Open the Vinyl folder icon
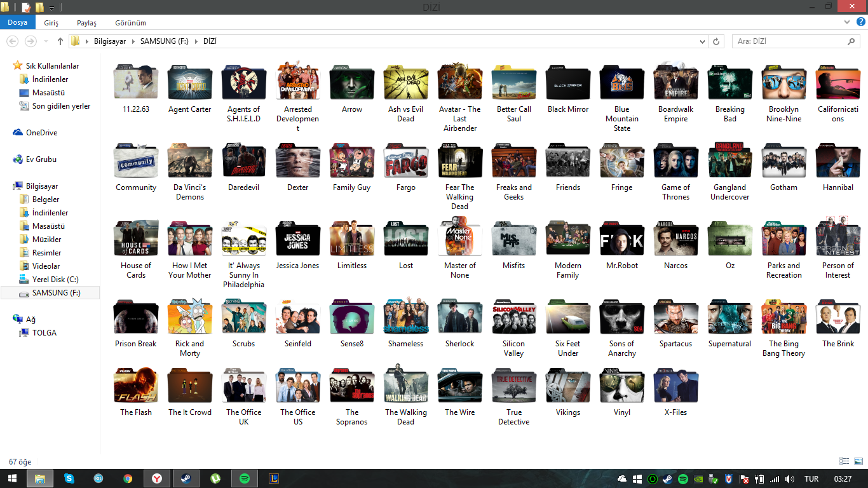Image resolution: width=868 pixels, height=488 pixels. click(622, 386)
